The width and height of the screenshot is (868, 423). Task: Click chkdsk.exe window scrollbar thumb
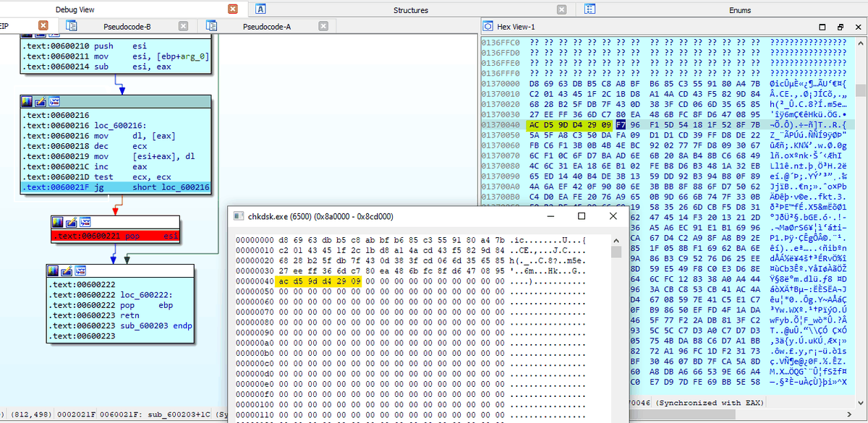point(616,252)
